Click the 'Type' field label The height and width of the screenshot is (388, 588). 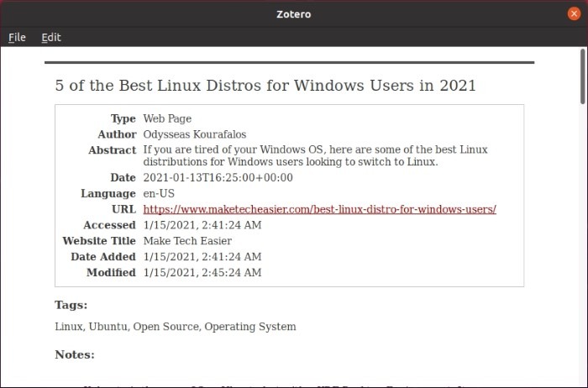(x=123, y=118)
